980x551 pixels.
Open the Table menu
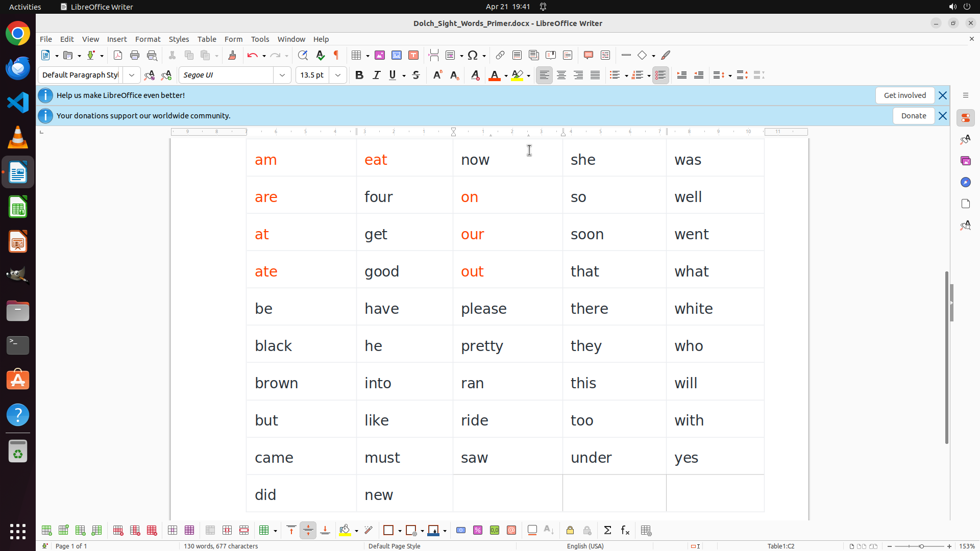click(x=207, y=39)
